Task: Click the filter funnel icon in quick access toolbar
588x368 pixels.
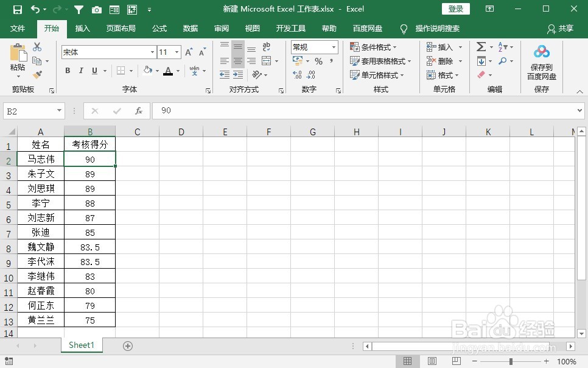Action: point(79,9)
